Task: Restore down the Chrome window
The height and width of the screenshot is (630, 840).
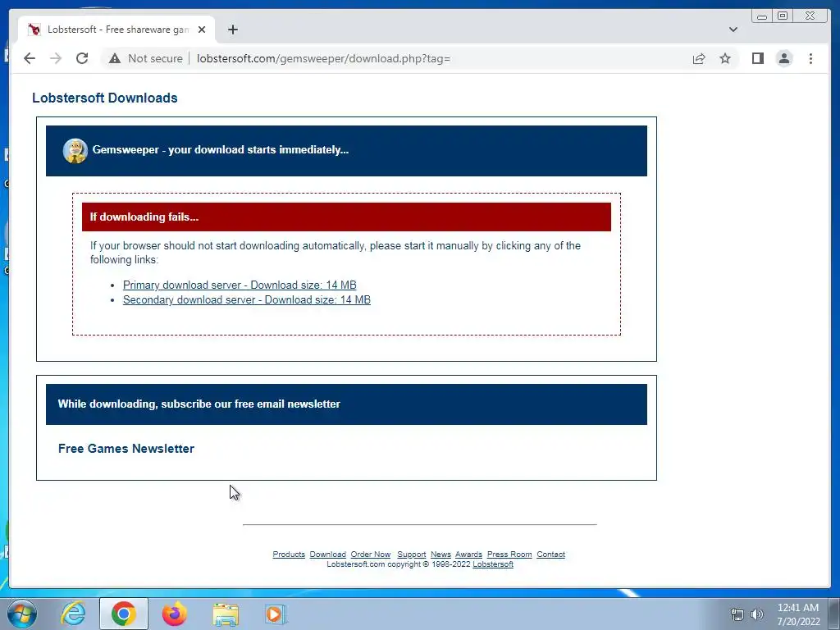Action: [783, 16]
